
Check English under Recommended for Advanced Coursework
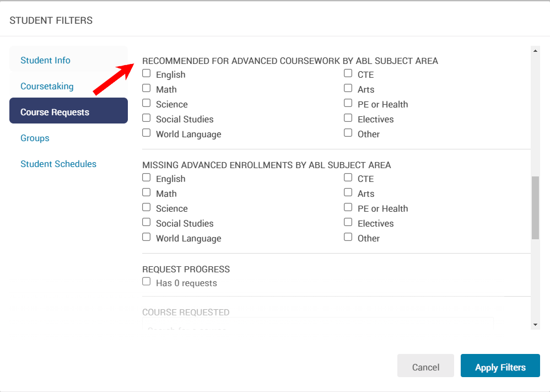tap(147, 74)
